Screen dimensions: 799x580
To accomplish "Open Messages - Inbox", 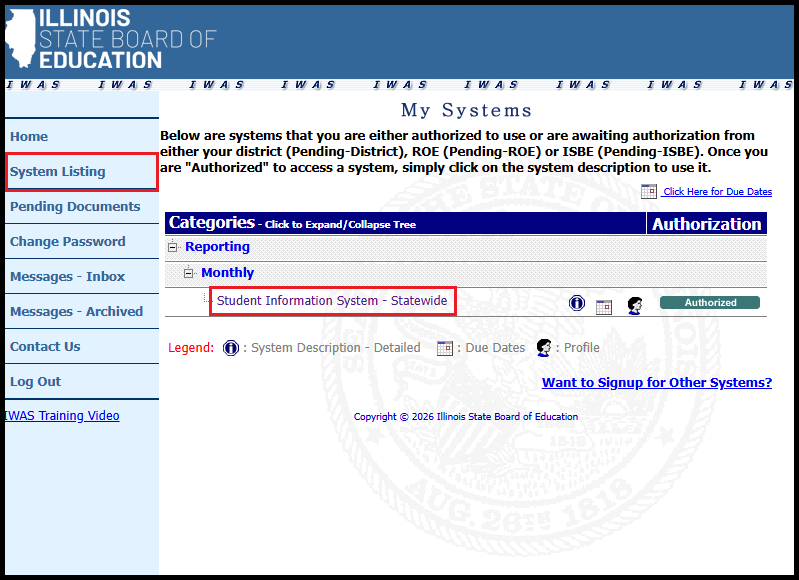I will coord(67,277).
